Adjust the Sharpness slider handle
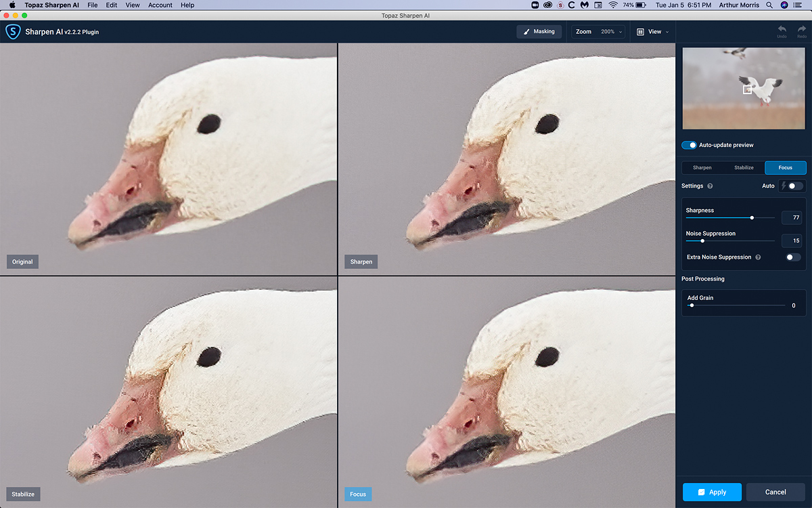The width and height of the screenshot is (812, 508). [752, 217]
